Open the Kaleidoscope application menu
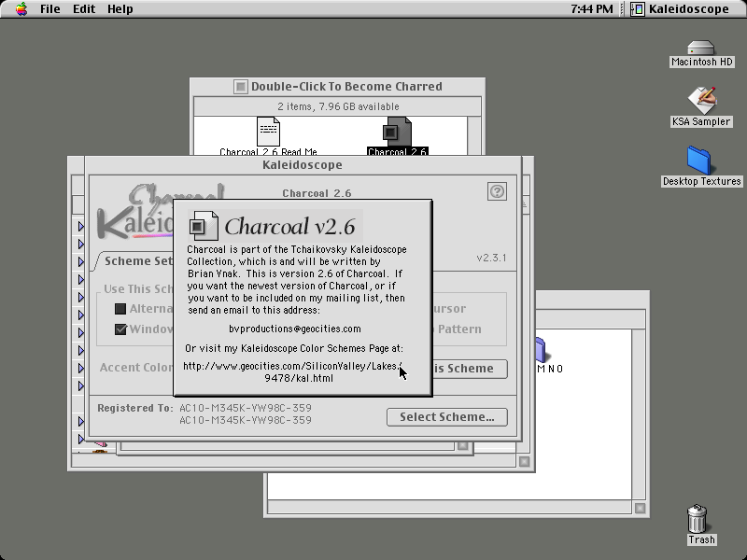Viewport: 747px width, 560px height. pyautogui.click(x=680, y=9)
